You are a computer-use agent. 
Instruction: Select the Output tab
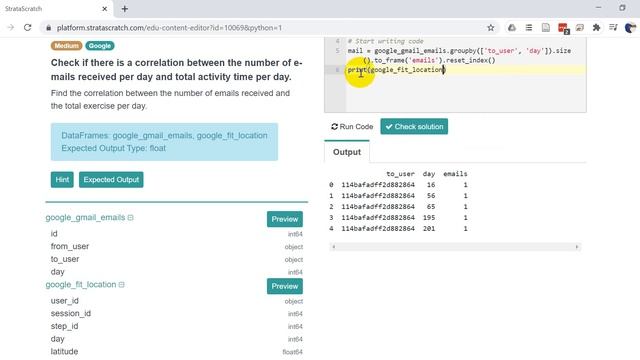(347, 152)
